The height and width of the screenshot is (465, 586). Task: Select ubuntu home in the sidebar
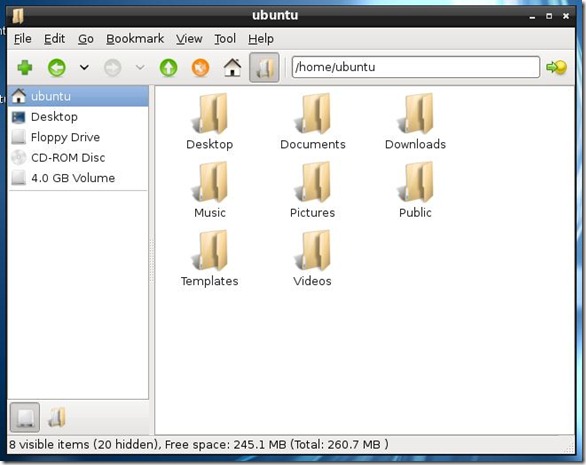point(78,96)
